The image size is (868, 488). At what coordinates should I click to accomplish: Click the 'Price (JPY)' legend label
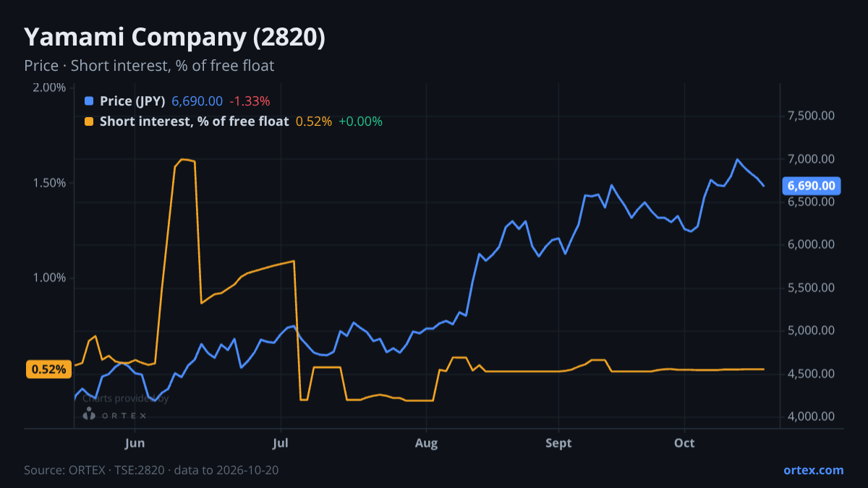tap(132, 101)
